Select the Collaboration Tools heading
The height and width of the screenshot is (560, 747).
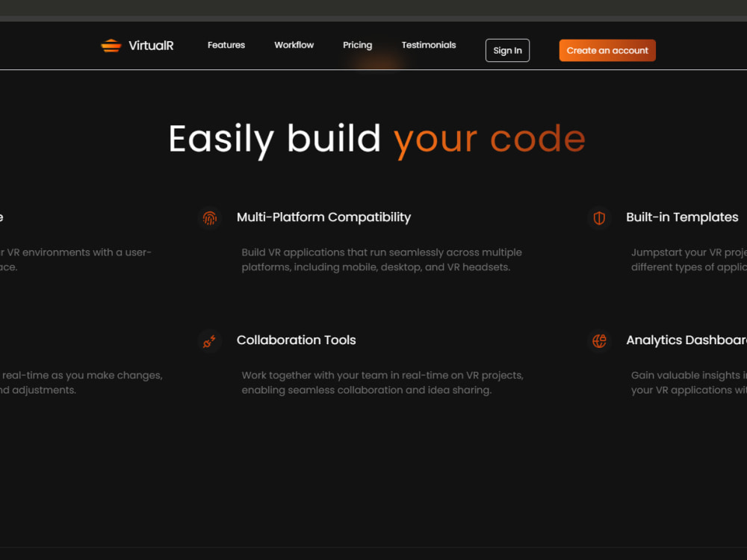point(297,340)
